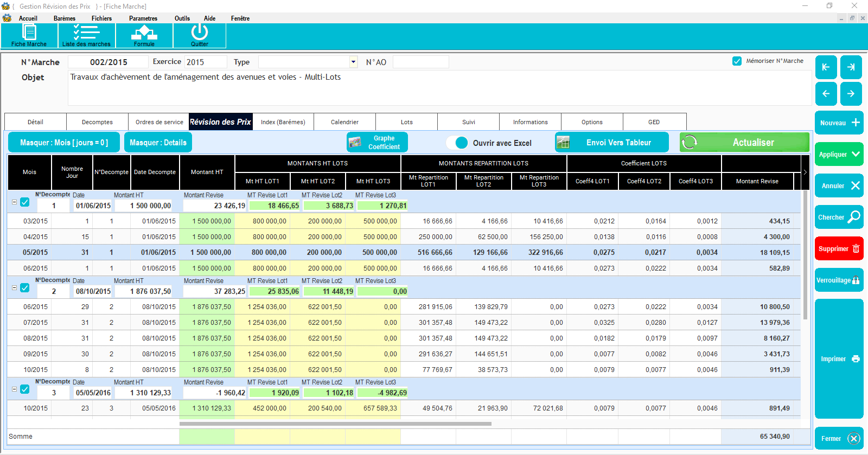Screen dimensions: 868x455
Task: Uncheck Mémoriser N°Marche checkbox
Action: 737,61
